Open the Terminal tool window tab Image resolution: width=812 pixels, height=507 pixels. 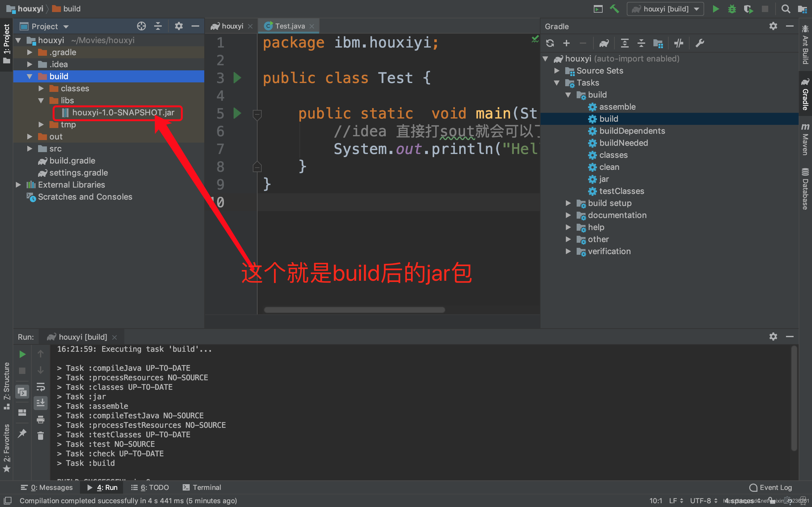point(202,487)
